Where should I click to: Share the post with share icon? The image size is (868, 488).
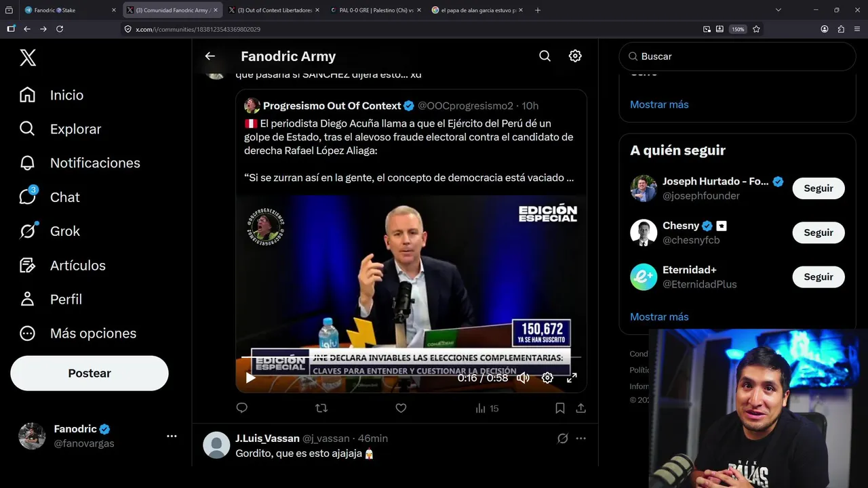581,408
